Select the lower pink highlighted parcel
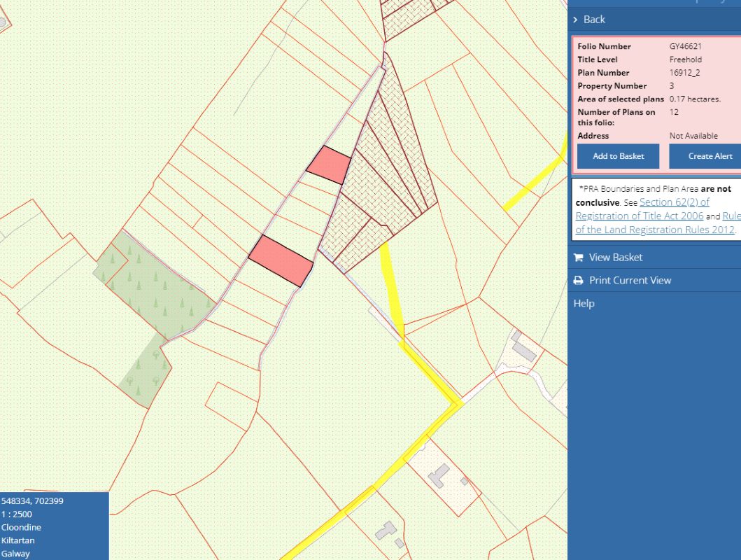Image resolution: width=741 pixels, height=560 pixels. pos(281,260)
